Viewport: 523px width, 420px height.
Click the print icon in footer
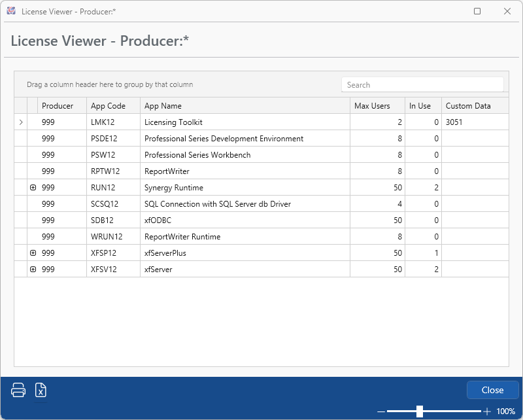(x=18, y=390)
